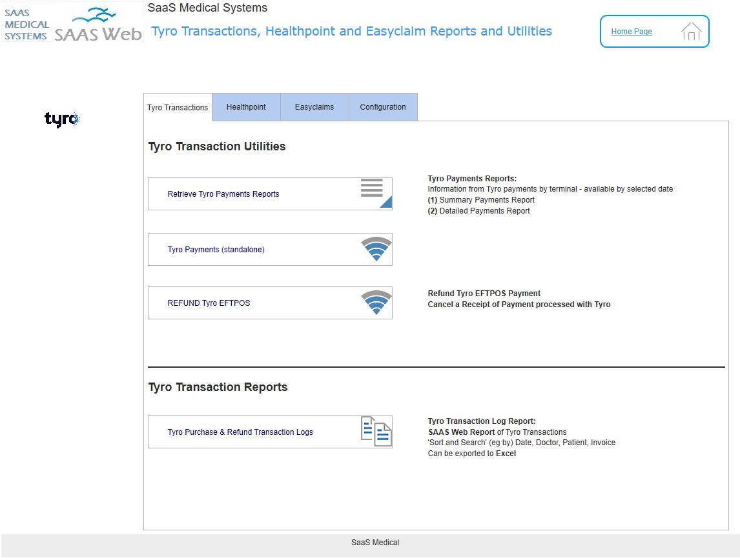
Task: Click the Tyro Transaction Reports heading
Action: tap(218, 387)
